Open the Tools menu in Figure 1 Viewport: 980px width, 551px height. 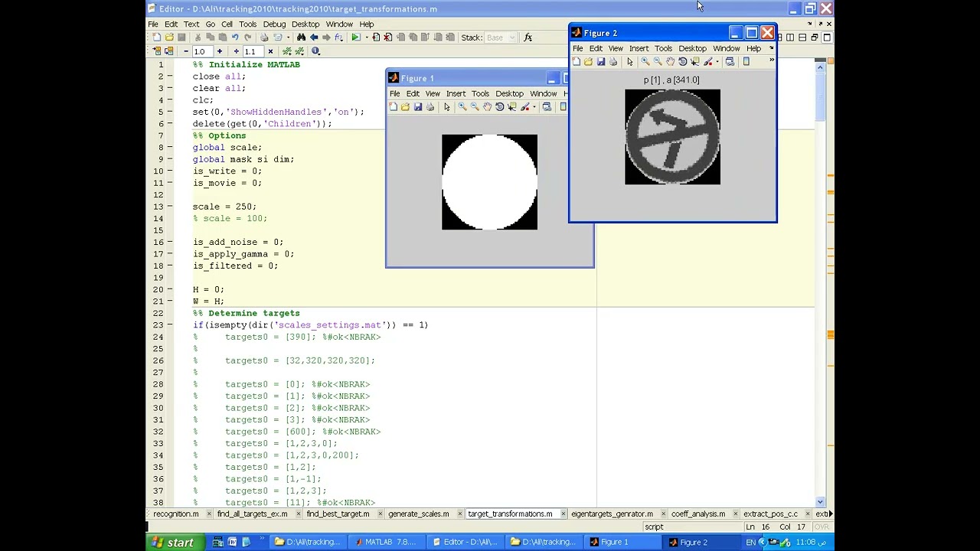click(480, 93)
